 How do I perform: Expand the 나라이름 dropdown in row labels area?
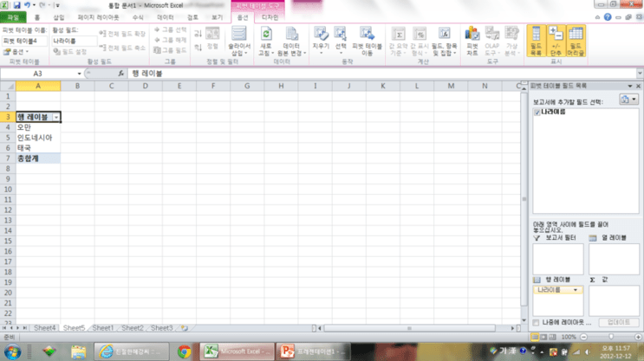click(576, 290)
